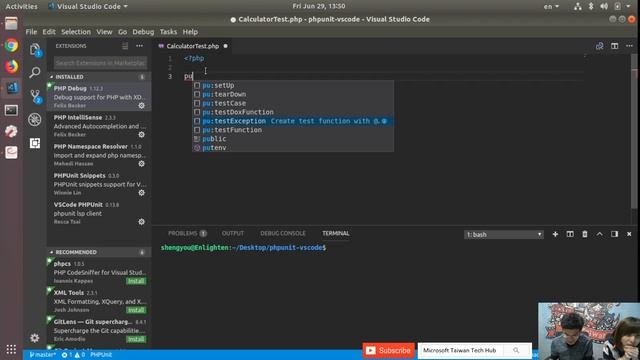Open Chrome from the Ubuntu dock
Viewport: 640px width, 360px height.
11,45
